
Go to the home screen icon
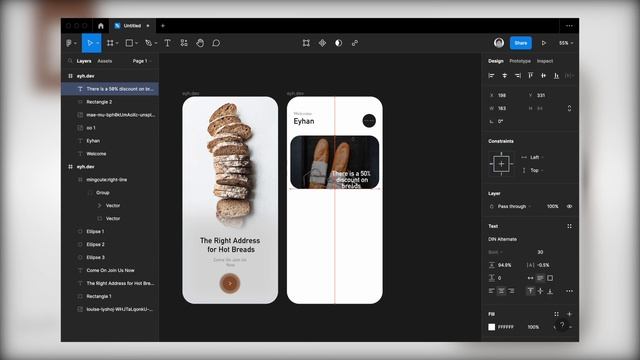click(x=101, y=26)
